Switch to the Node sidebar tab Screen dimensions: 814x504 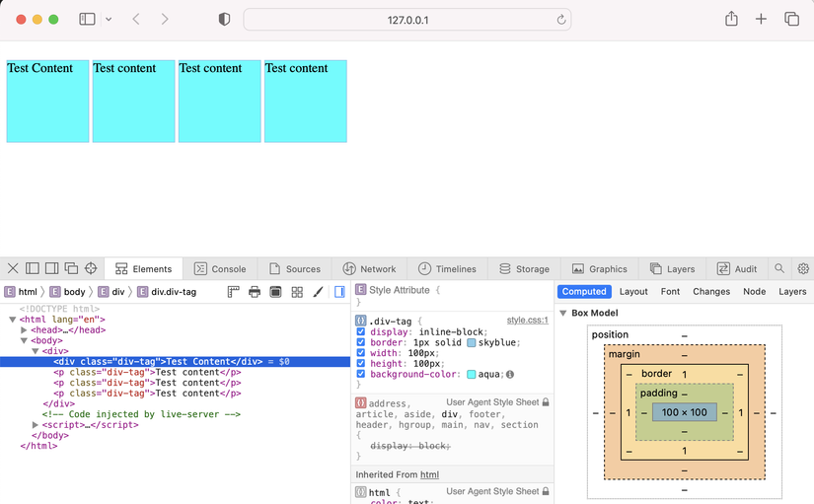(x=754, y=292)
